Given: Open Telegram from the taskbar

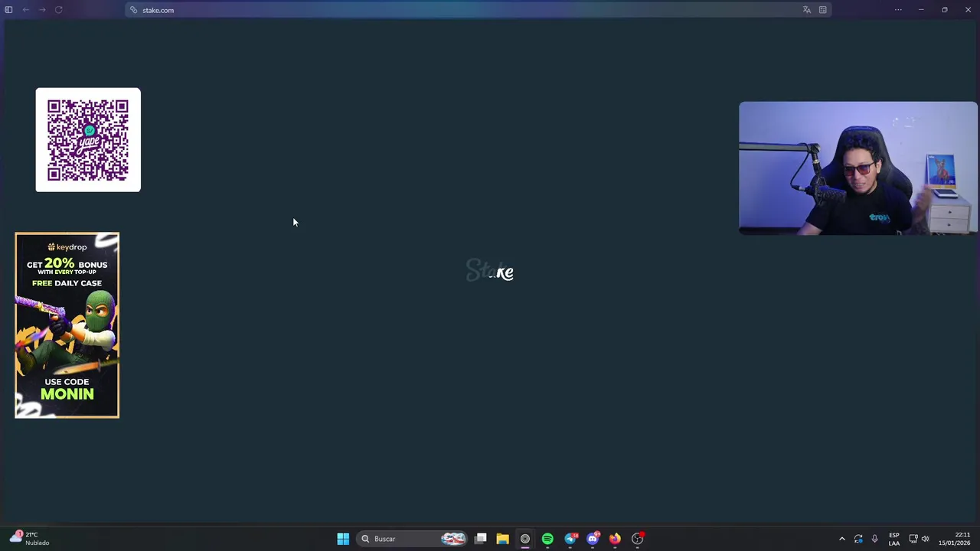Looking at the screenshot, I should (x=570, y=539).
